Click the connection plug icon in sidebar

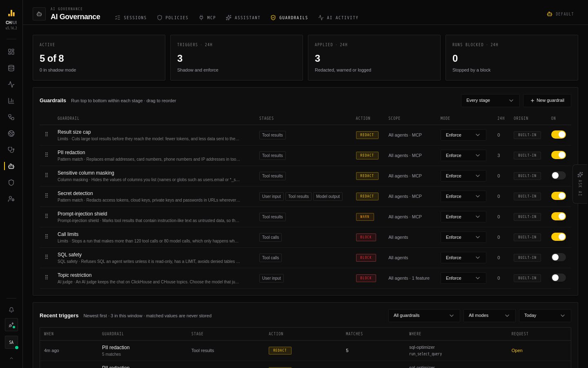tap(11, 325)
